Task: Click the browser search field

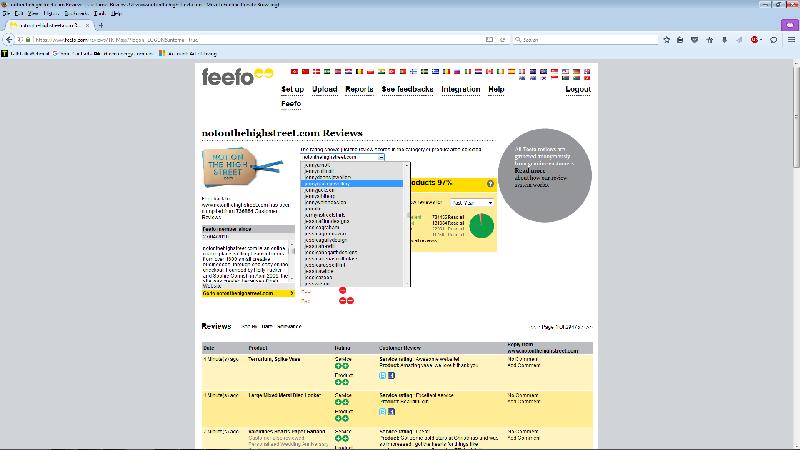Action: (x=587, y=39)
